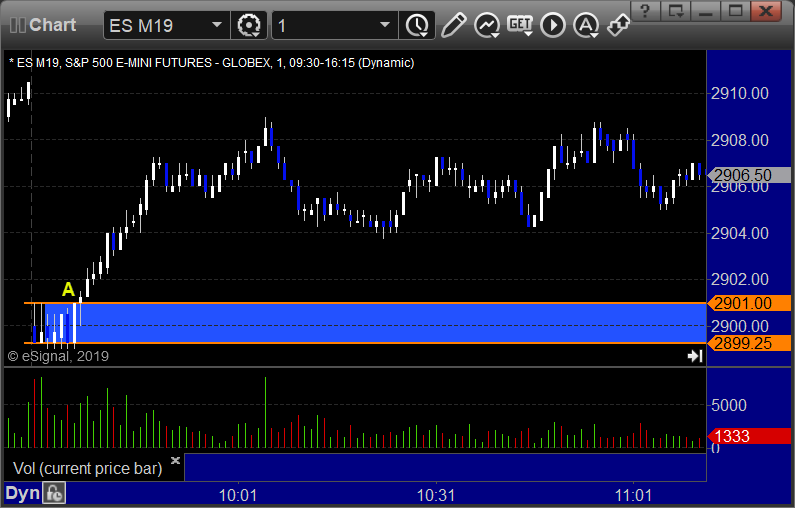Click the scroll-to-latest-bar arrow icon

(695, 356)
